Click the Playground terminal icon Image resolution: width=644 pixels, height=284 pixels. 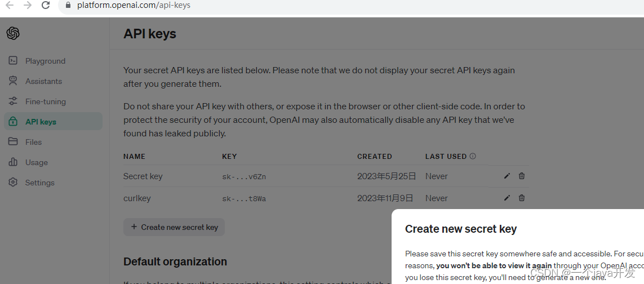tap(13, 61)
